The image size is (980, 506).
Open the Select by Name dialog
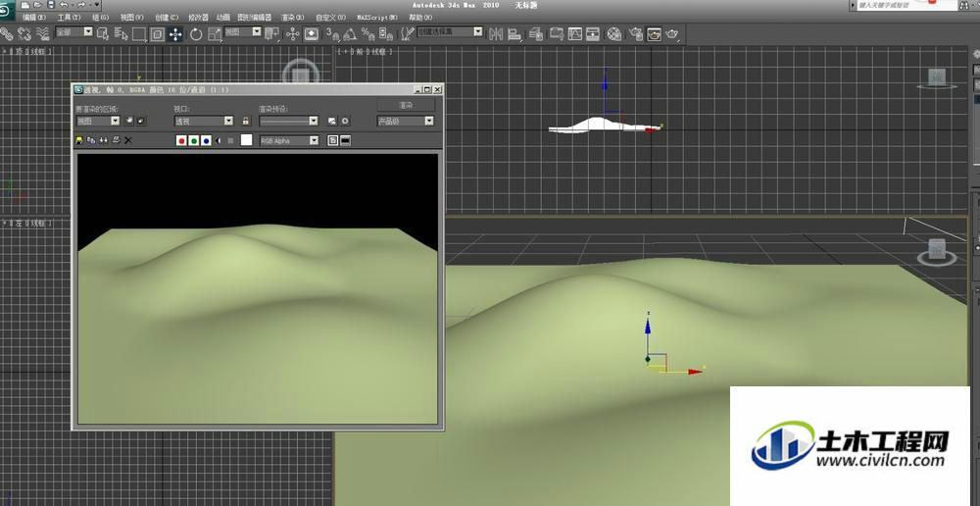click(x=122, y=33)
